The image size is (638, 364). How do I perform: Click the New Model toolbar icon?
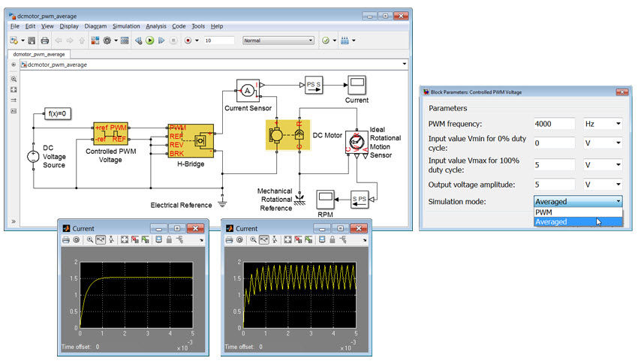pyautogui.click(x=14, y=41)
